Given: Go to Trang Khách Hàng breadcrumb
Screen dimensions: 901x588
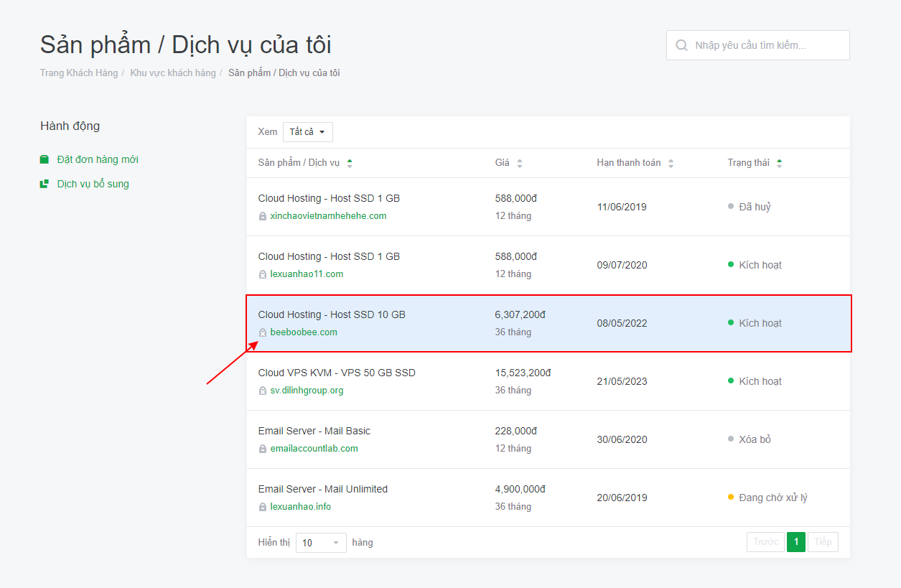Looking at the screenshot, I should [79, 73].
